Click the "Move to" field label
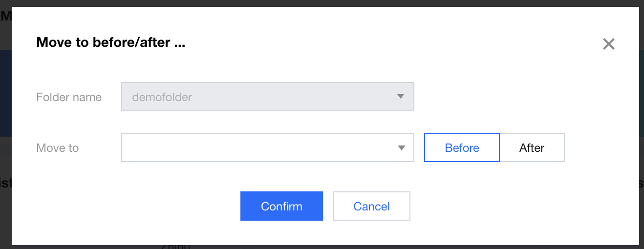Screen dimensions: 644x249 (58, 148)
